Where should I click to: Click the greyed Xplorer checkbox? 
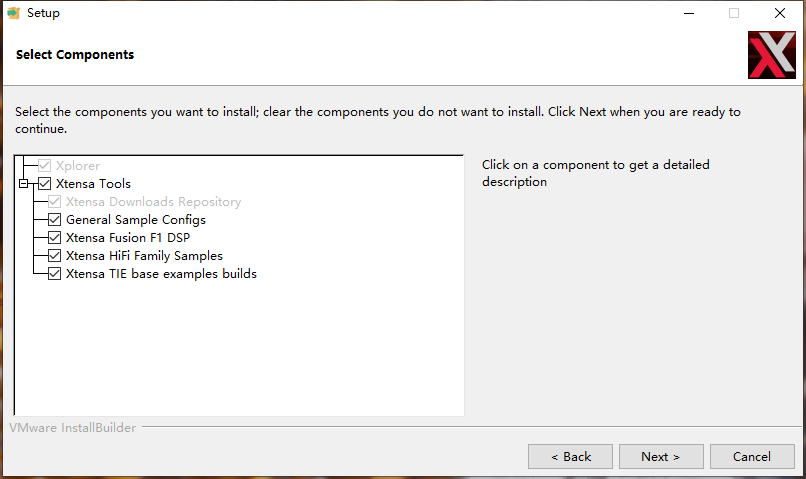(44, 166)
